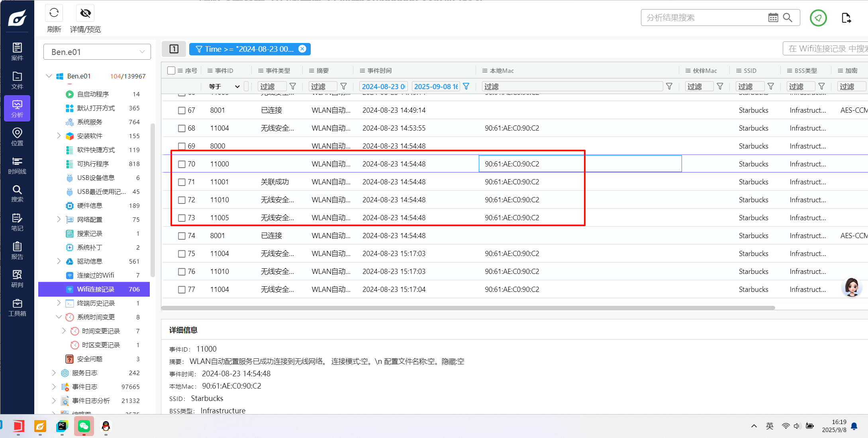Image resolution: width=868 pixels, height=438 pixels.
Task: Select 连接过的Wifi in the tree
Action: tap(95, 275)
